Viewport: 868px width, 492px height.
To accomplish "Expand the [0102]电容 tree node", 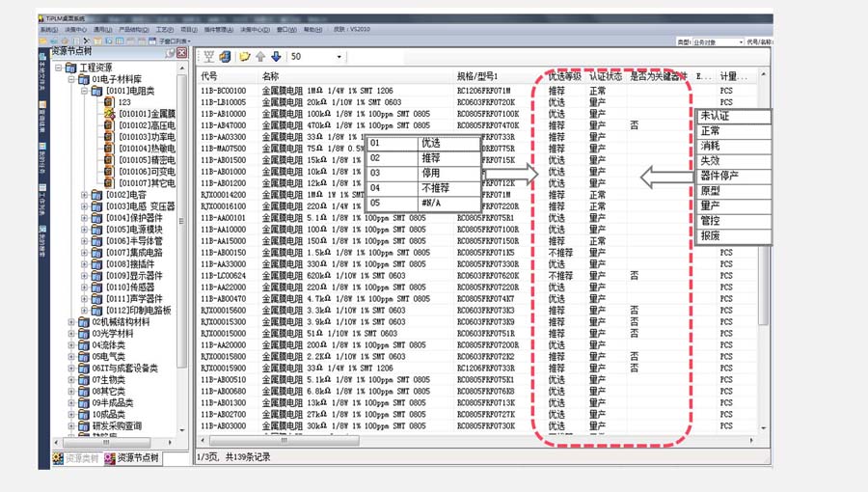I will [84, 195].
